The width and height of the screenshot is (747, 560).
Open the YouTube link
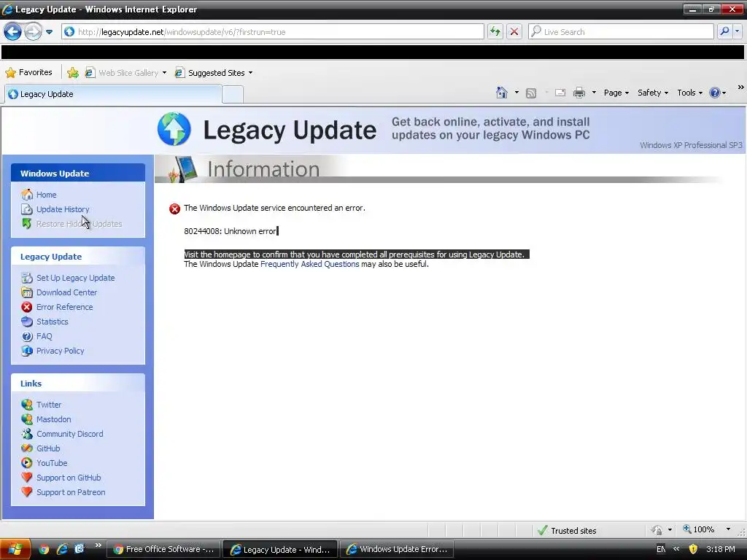52,463
